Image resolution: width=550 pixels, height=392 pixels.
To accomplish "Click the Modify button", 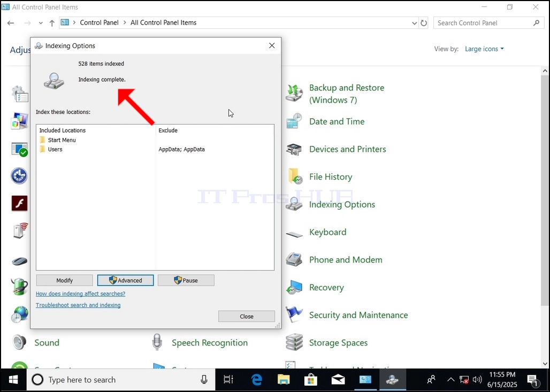I will tap(65, 280).
